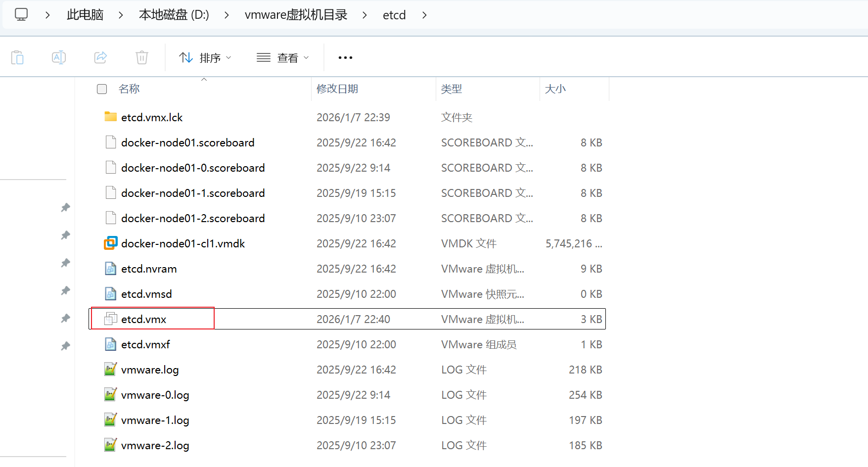Go to 本地磁盘 (D:) breadcrumb
Screen dimensions: 868x467
(174, 15)
